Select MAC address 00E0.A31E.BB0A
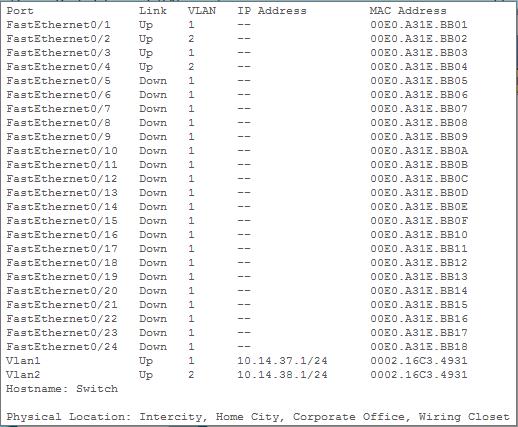Image resolution: width=518 pixels, height=427 pixels. 419,151
